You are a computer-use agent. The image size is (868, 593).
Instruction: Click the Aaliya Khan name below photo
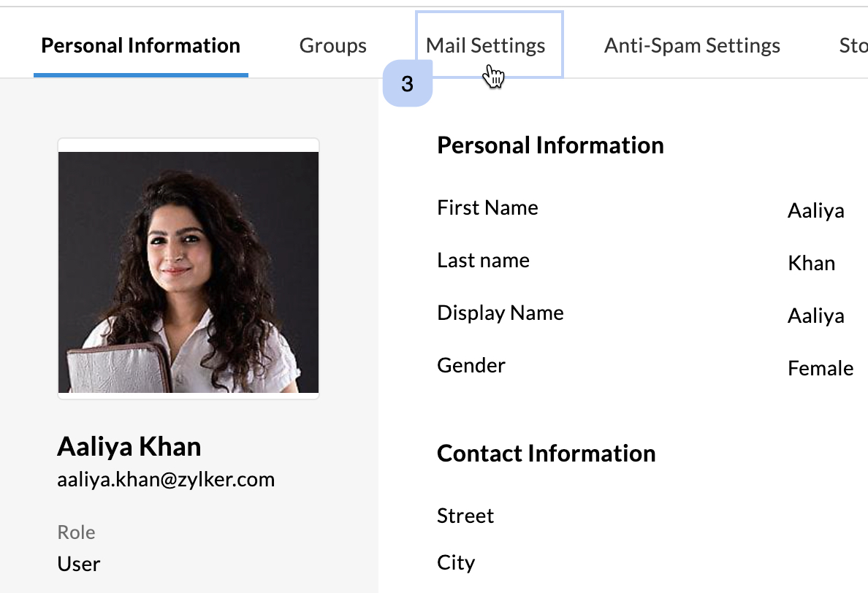click(x=129, y=446)
